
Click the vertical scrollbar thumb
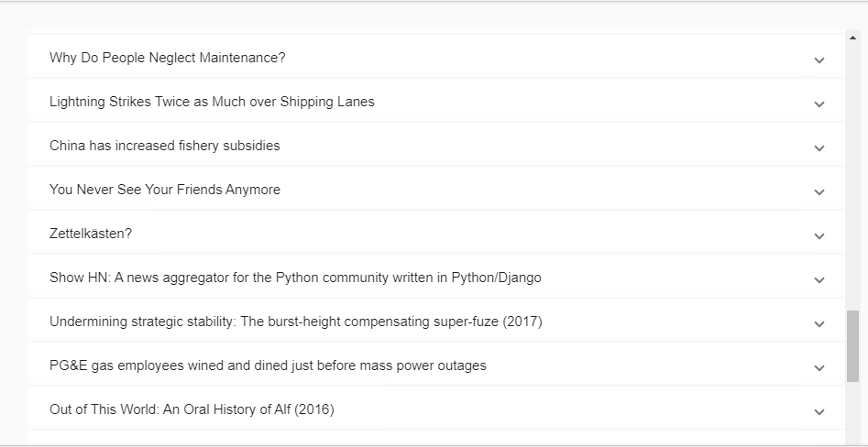point(852,345)
